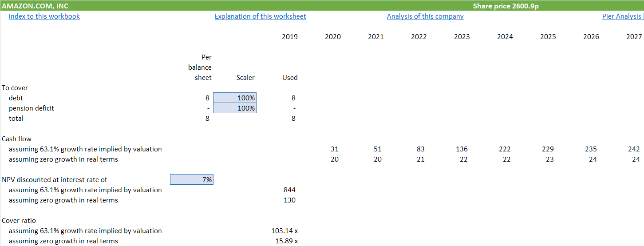Select the pension deficit row label
This screenshot has height=246, width=644.
[x=32, y=108]
